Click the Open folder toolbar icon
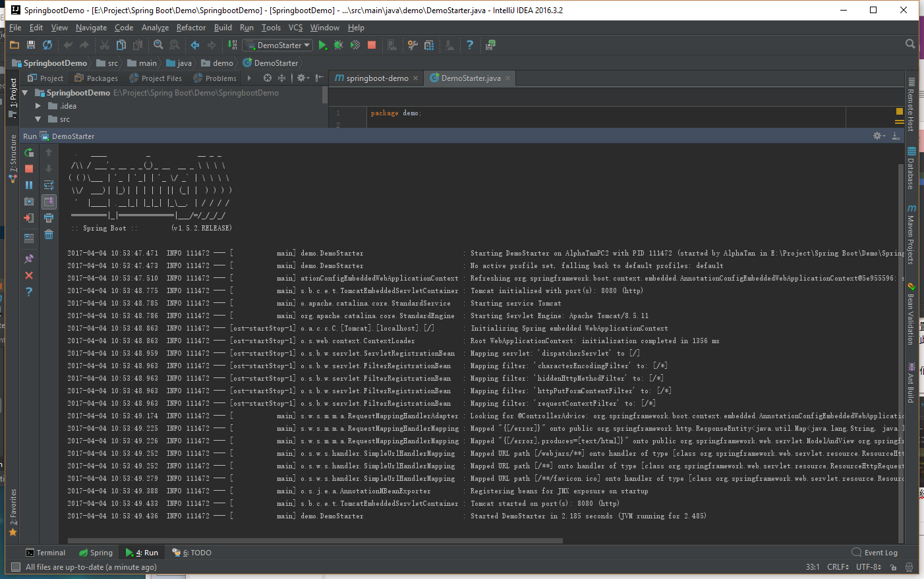This screenshot has height=579, width=924. tap(14, 45)
